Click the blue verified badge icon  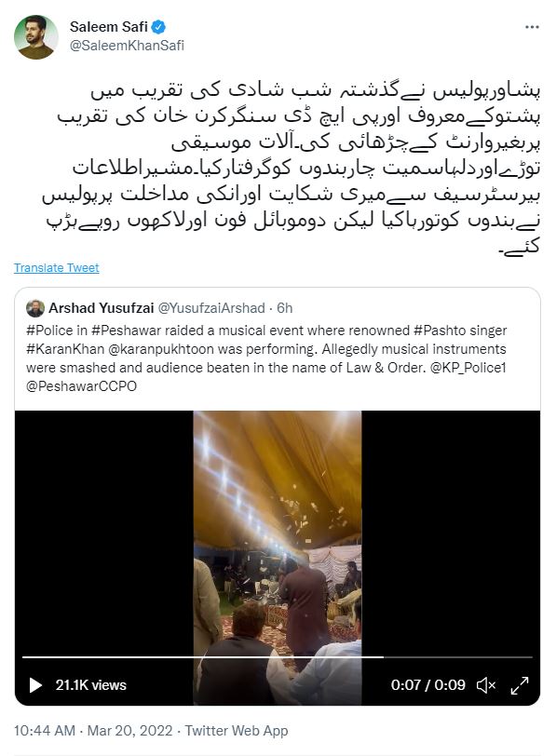pos(158,27)
